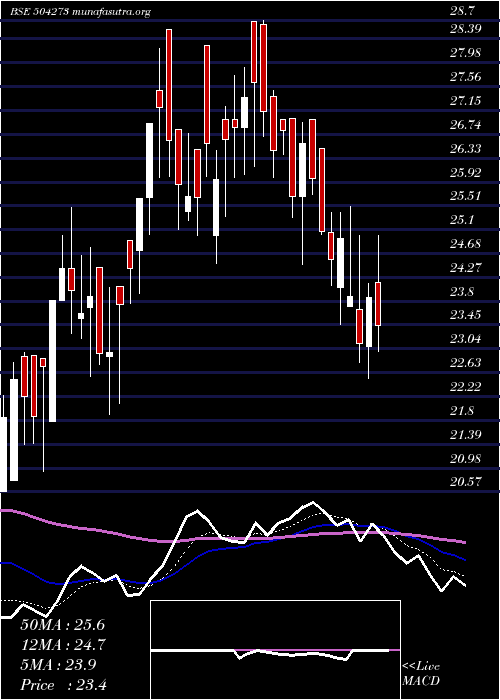The height and width of the screenshot is (700, 500).
Task: Click the 22.63 price axis label
Action: click(x=466, y=362)
